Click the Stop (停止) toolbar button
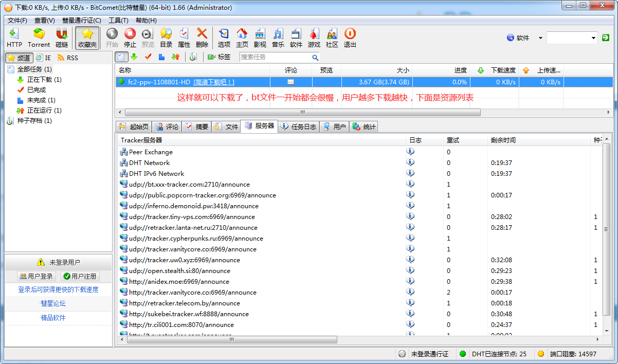 pos(130,38)
